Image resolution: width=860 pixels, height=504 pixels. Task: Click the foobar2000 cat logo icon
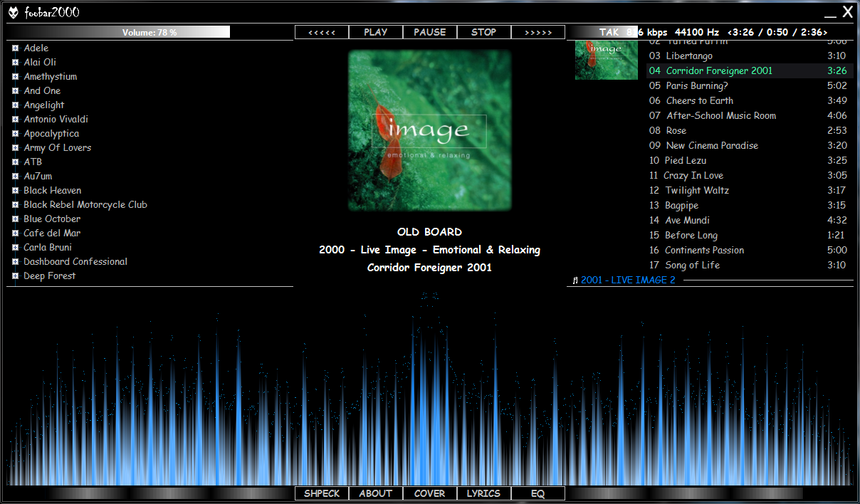(14, 12)
